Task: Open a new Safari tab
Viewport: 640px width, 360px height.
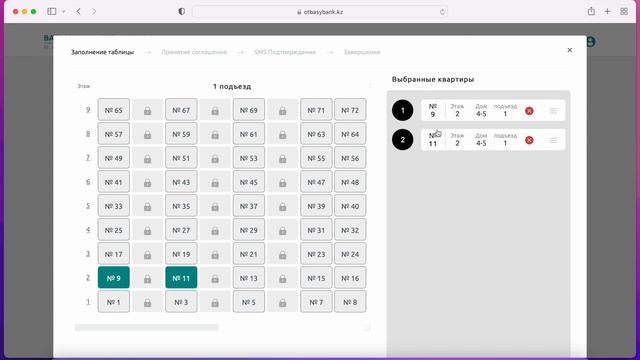Action: click(x=607, y=11)
